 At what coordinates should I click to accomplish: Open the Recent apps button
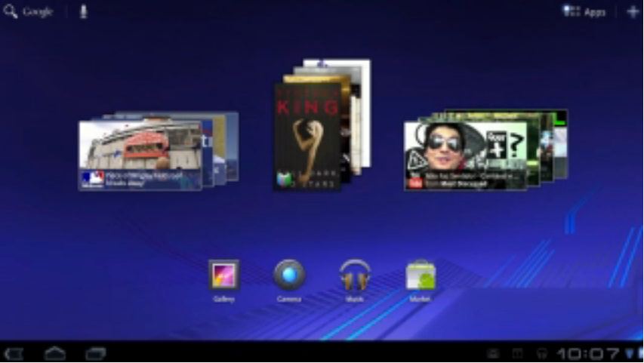pos(96,353)
